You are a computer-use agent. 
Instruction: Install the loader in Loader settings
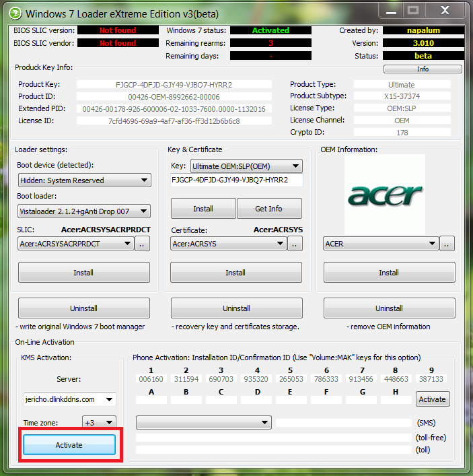tap(83, 273)
